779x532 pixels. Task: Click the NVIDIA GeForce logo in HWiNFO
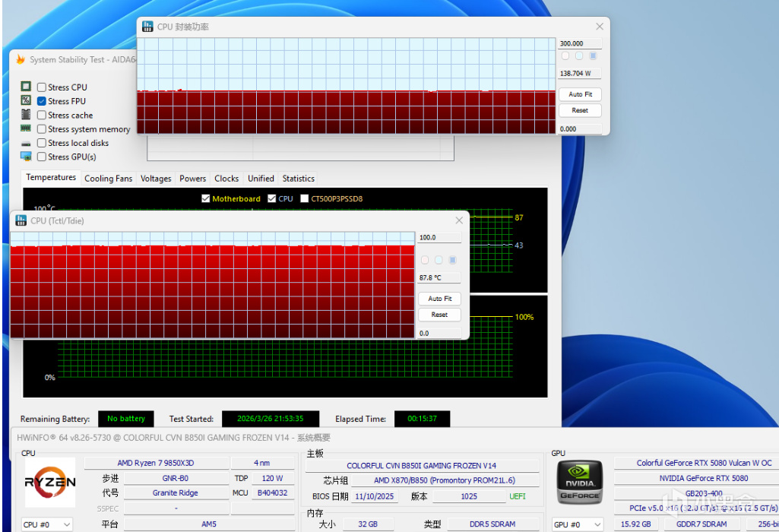(x=579, y=483)
